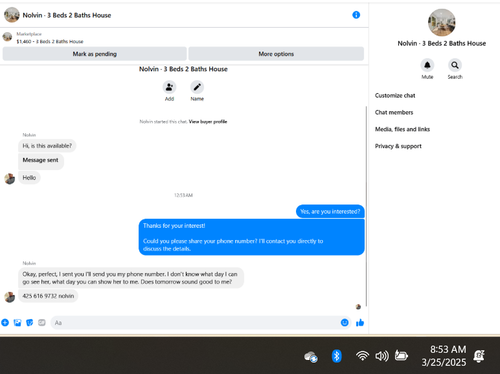Open conversation information via blue info icon
This screenshot has width=500, height=374.
coord(356,15)
